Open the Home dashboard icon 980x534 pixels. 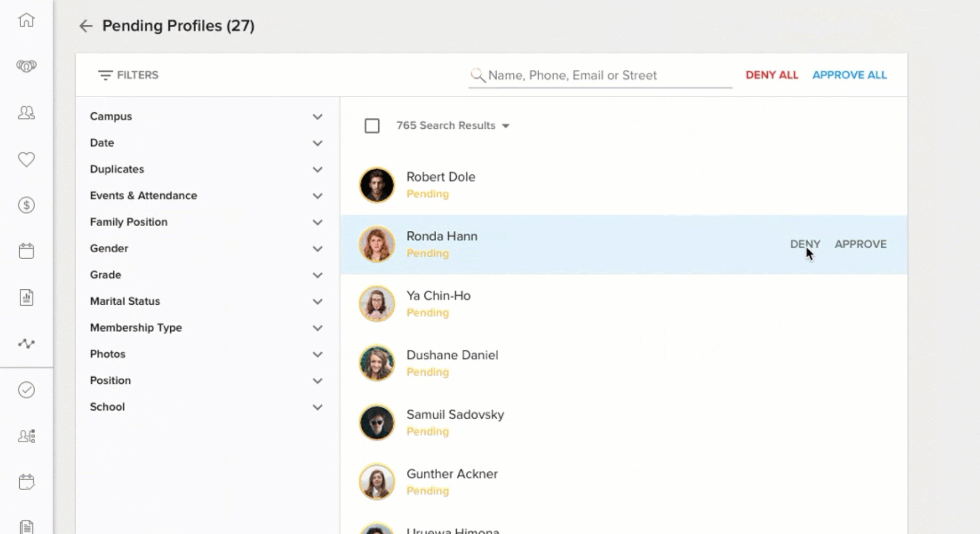pos(26,20)
